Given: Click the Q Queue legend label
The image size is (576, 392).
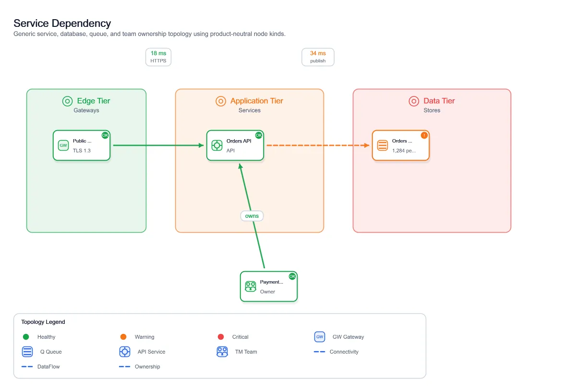Looking at the screenshot, I should tap(51, 352).
